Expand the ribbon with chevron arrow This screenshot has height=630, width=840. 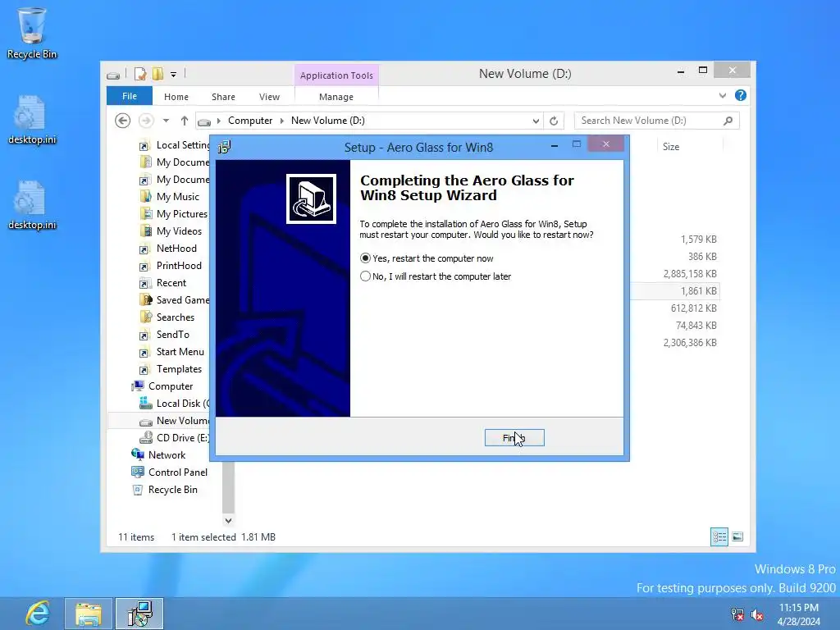click(x=723, y=95)
